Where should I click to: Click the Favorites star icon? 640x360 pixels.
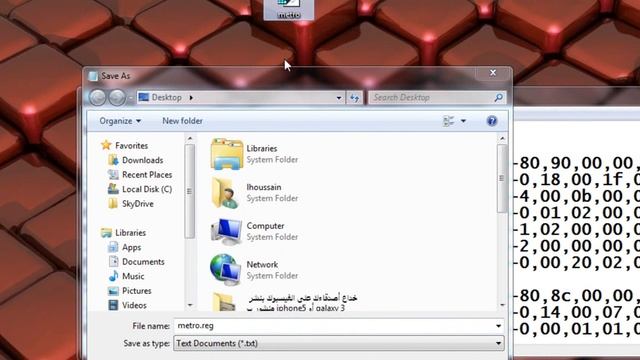coord(106,145)
